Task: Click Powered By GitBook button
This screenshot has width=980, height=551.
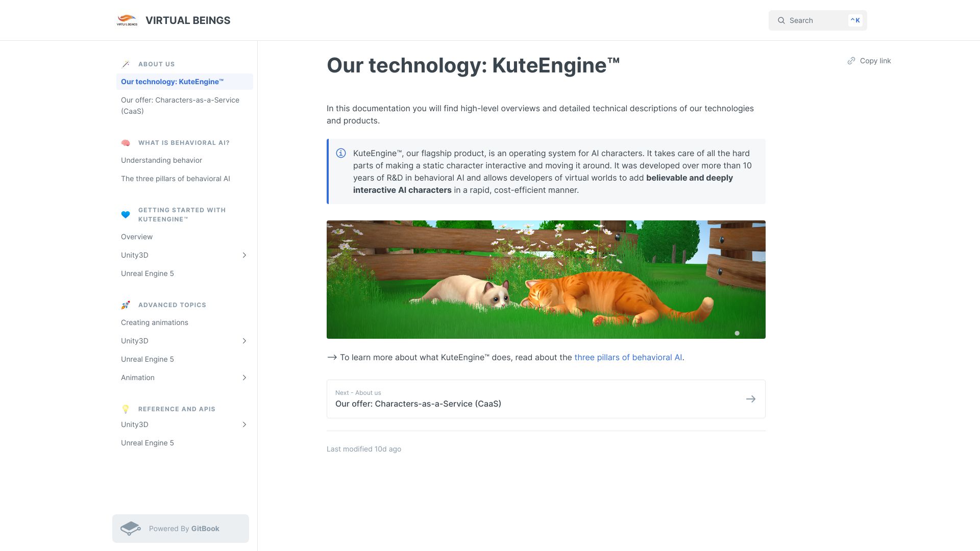Action: point(181,529)
